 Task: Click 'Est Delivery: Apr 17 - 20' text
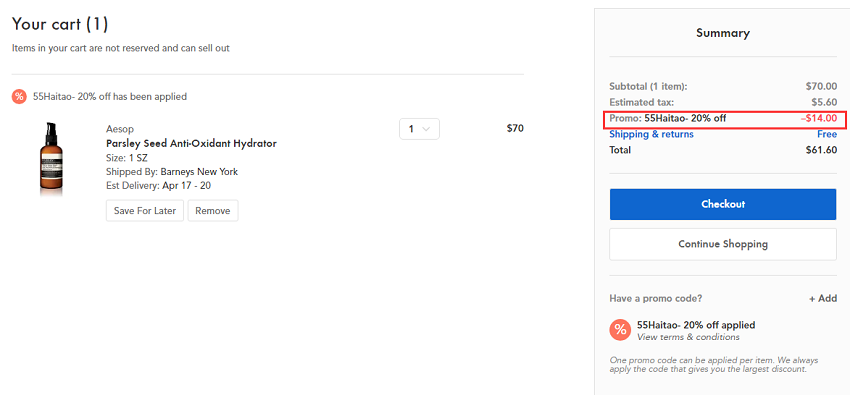(x=158, y=186)
